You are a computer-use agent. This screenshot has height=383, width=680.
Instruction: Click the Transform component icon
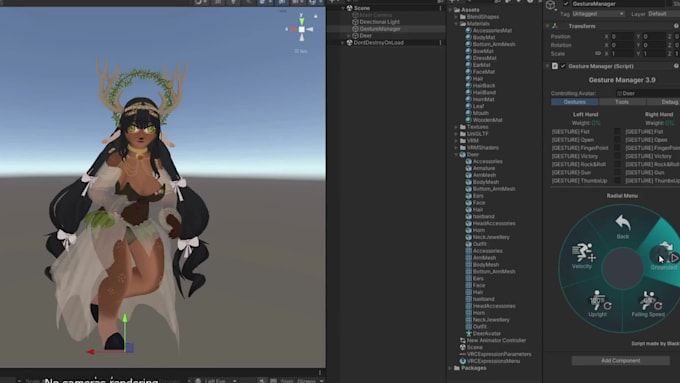point(555,26)
